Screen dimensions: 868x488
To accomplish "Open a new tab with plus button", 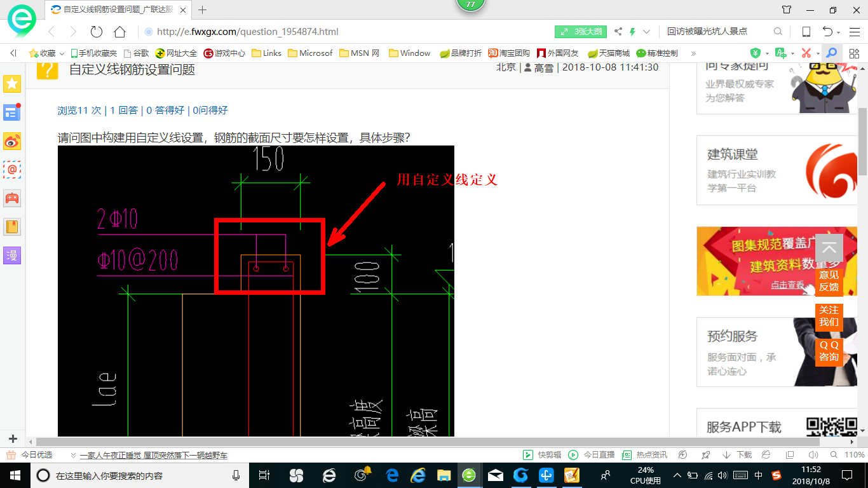I will tap(203, 10).
